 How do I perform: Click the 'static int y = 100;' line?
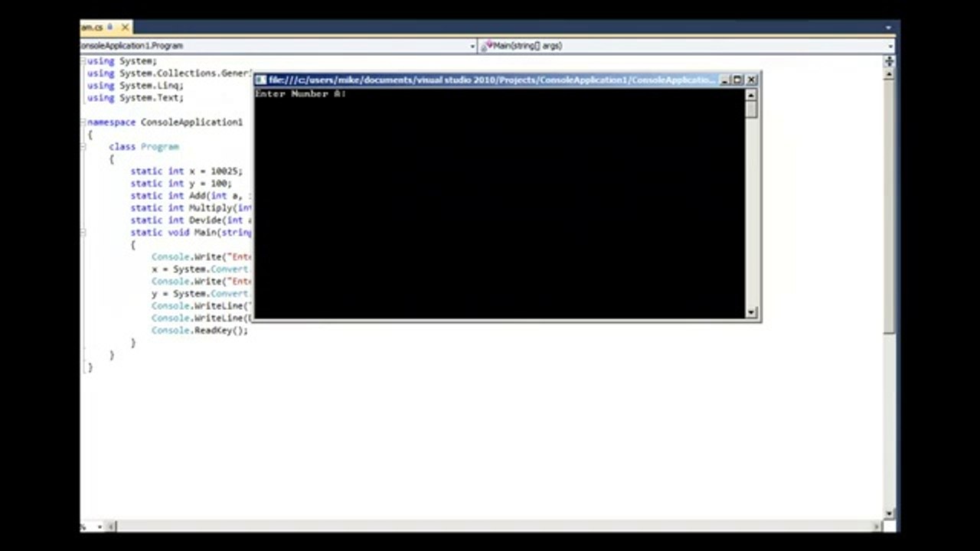coord(181,184)
